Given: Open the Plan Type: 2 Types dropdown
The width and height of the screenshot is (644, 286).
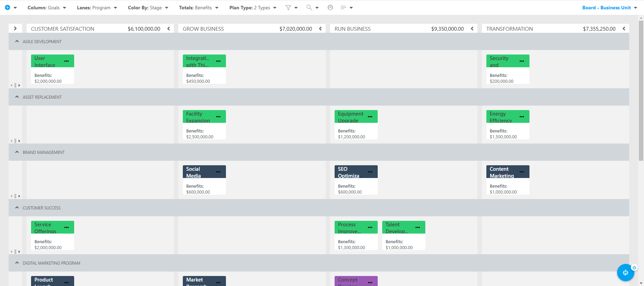Looking at the screenshot, I should click(253, 8).
